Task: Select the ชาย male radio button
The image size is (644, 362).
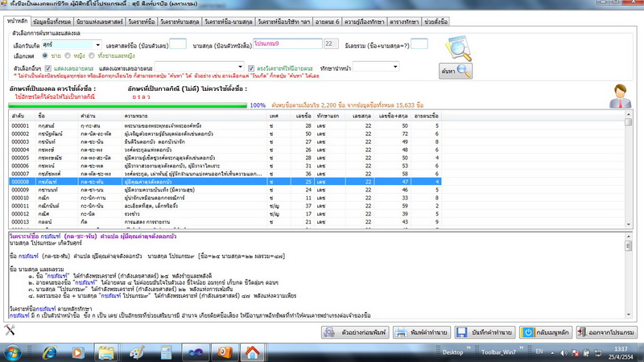Action: [x=45, y=56]
